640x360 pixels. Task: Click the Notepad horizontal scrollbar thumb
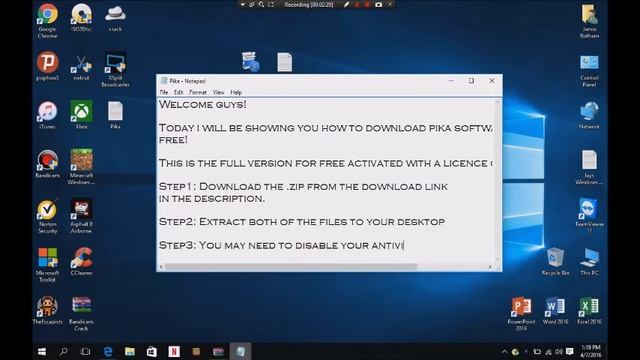pyautogui.click(x=291, y=267)
